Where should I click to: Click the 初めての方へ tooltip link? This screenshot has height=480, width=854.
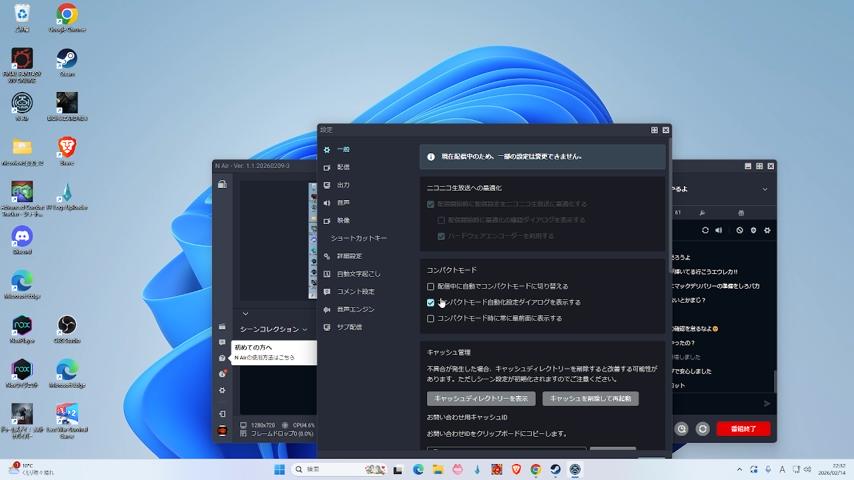(274, 352)
